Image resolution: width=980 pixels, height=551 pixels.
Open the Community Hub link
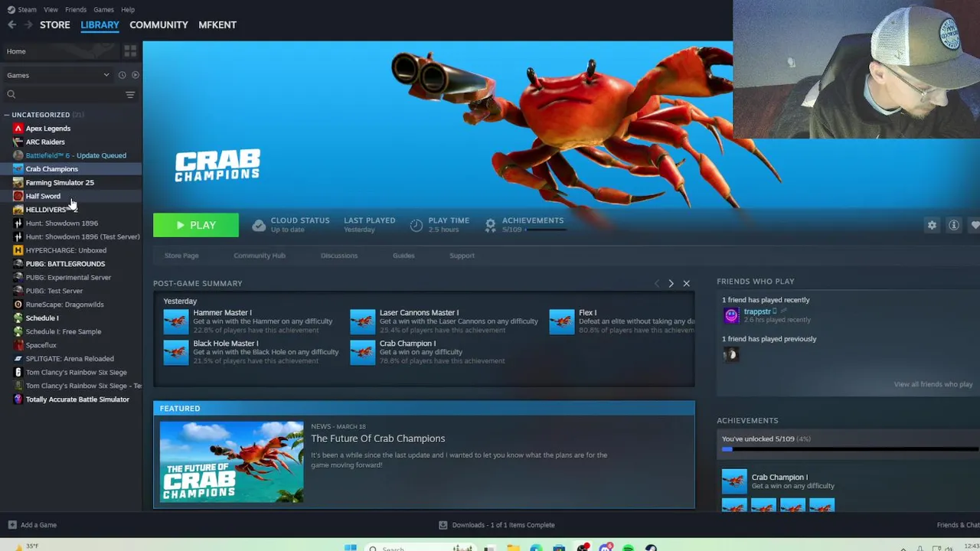(260, 256)
